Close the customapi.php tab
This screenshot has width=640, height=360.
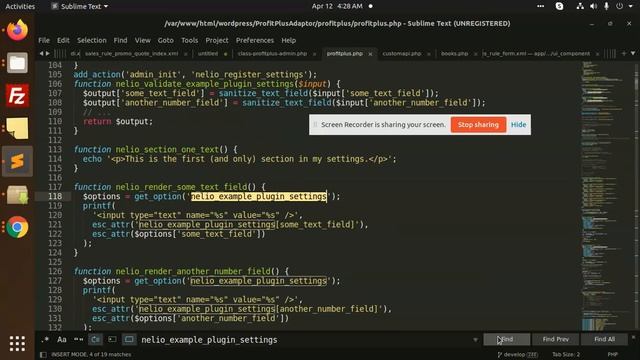429,54
